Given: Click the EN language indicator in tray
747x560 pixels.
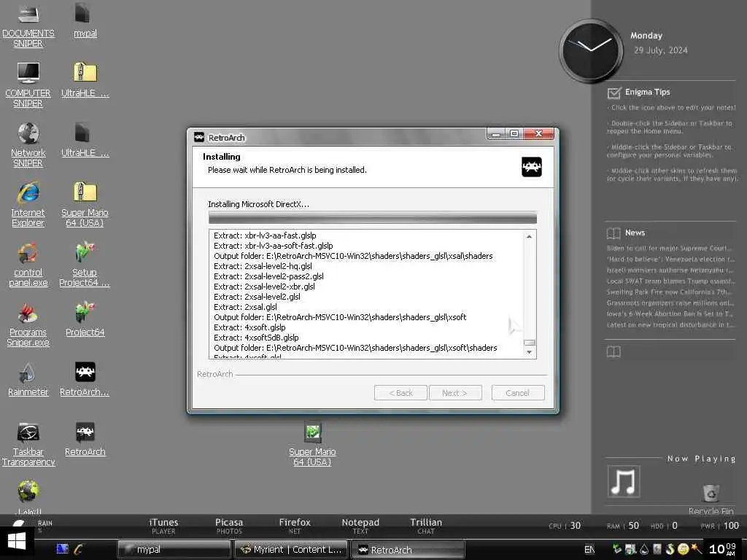Looking at the screenshot, I should pos(589,550).
